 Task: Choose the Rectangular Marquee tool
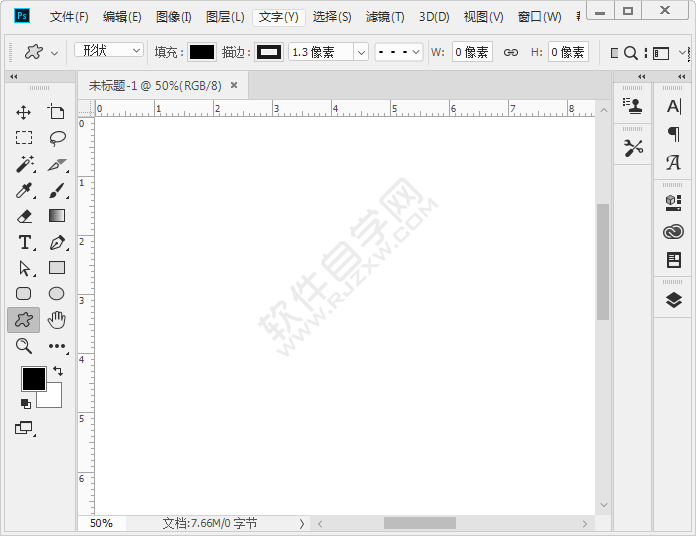point(24,138)
